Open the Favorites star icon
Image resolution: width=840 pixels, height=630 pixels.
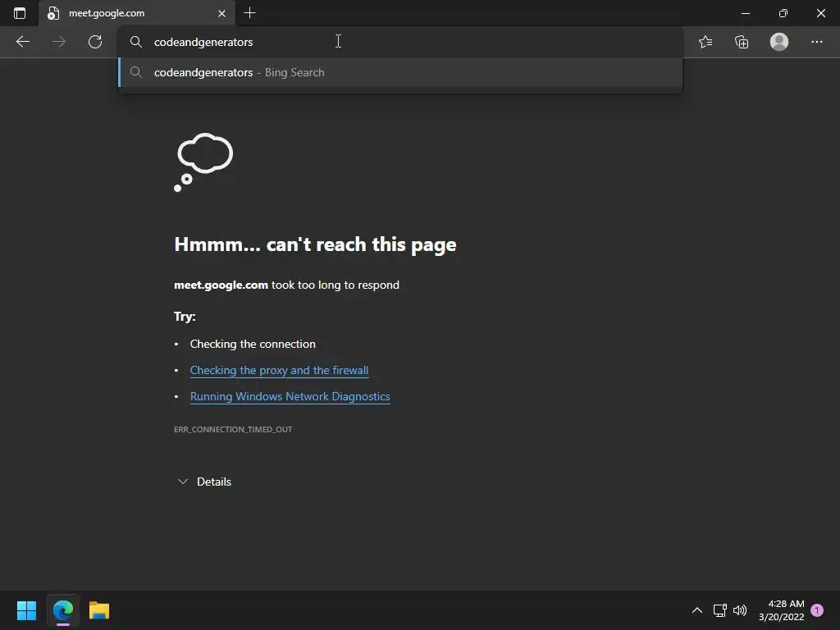705,42
